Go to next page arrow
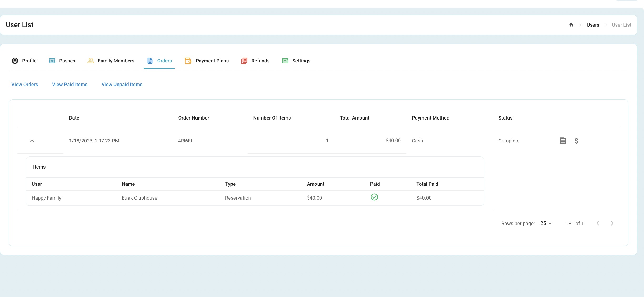644x297 pixels. (x=612, y=224)
